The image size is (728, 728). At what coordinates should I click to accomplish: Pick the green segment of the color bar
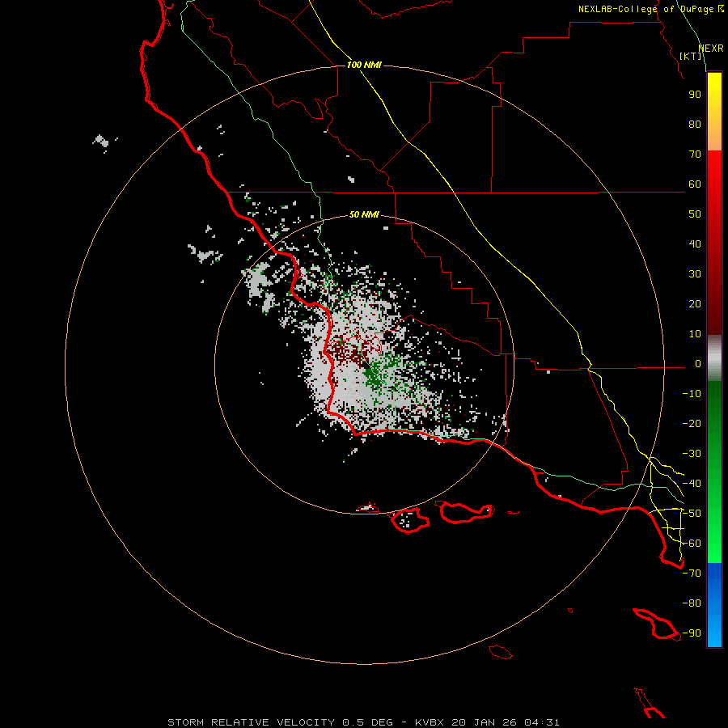pos(714,472)
